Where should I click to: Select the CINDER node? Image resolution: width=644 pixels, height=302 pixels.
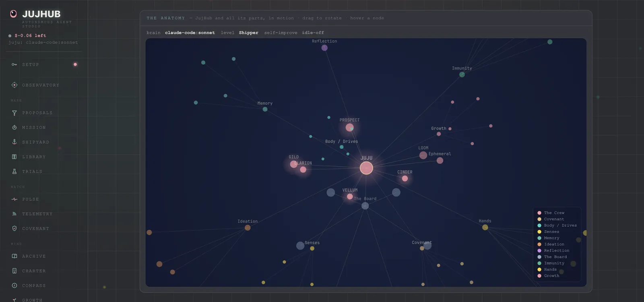[x=405, y=178]
